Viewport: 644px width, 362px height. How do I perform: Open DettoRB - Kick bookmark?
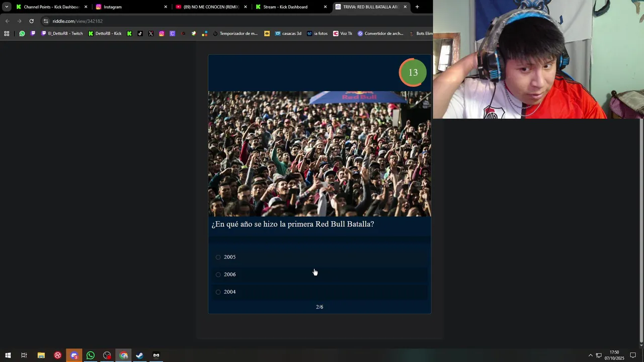(105, 34)
